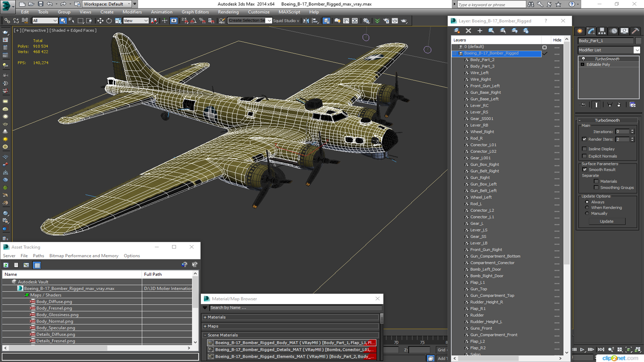The image size is (644, 362).
Task: Create new layer in Layer dialog
Action: (457, 31)
